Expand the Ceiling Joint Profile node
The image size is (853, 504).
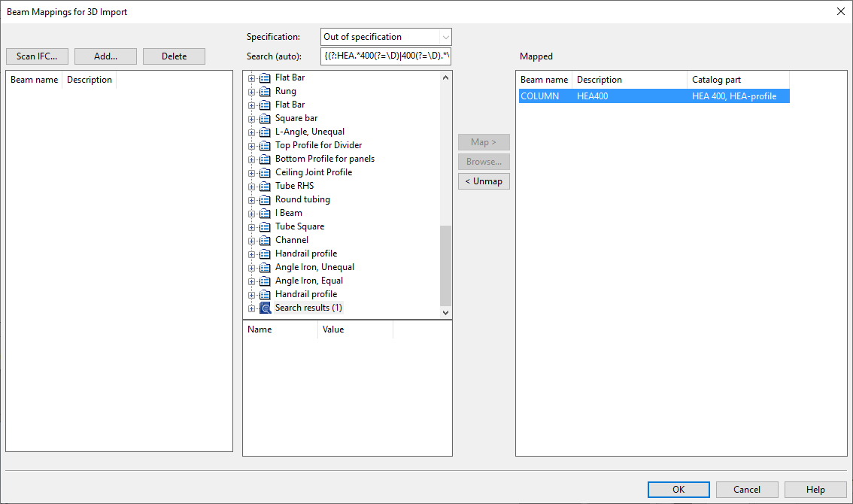pos(252,173)
